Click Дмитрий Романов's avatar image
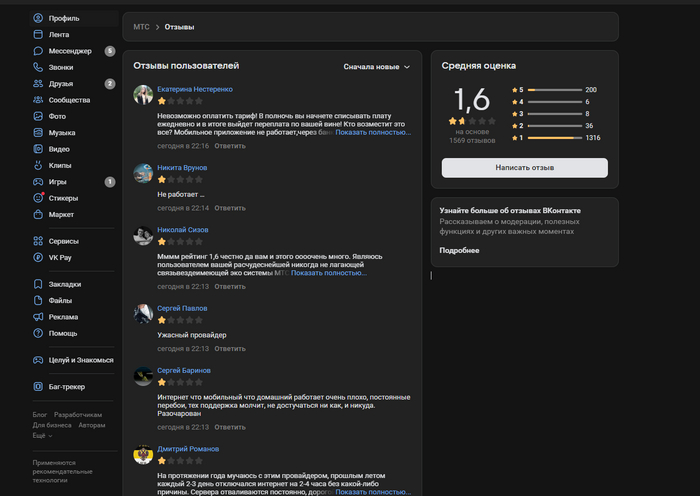700x496 pixels. coord(143,454)
